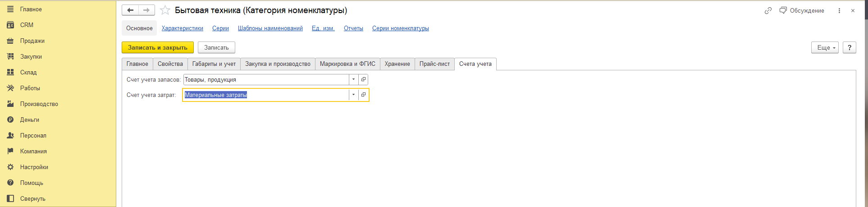
Task: Open the Еще dropdown menu
Action: pos(825,47)
